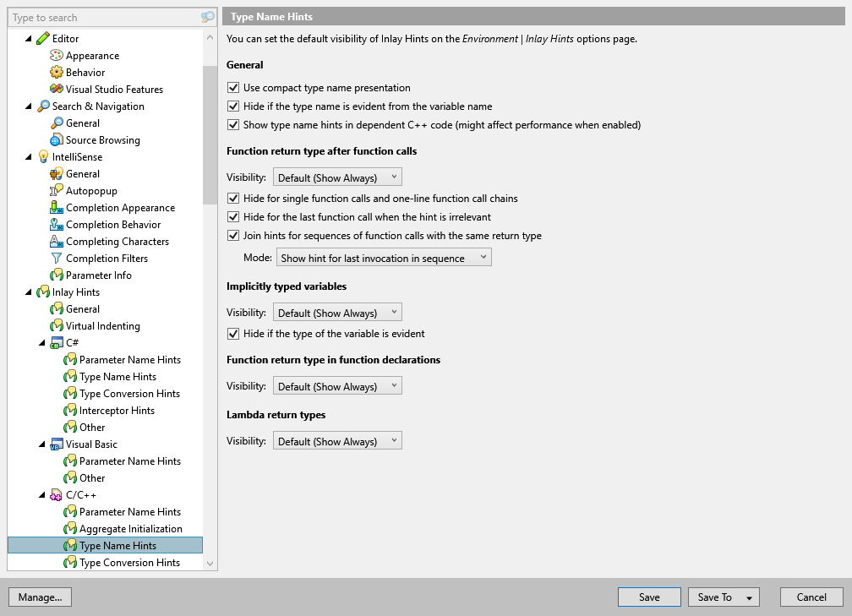Toggle 'Hide if the type of the variable is evident'
852x616 pixels.
232,334
